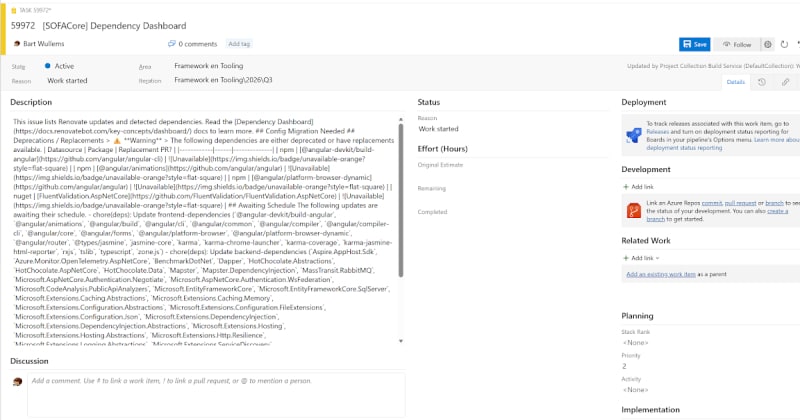
Task: Click the refresh icon
Action: tap(784, 44)
